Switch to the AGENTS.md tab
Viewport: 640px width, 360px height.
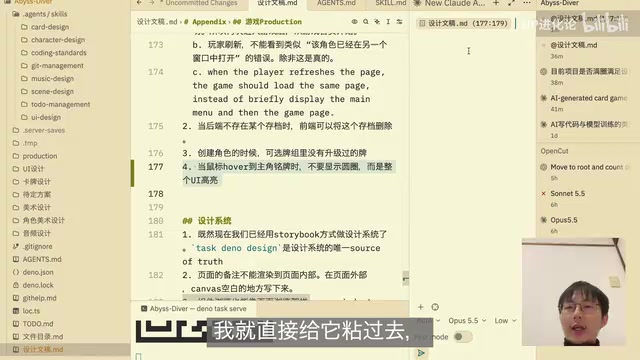click(x=336, y=3)
